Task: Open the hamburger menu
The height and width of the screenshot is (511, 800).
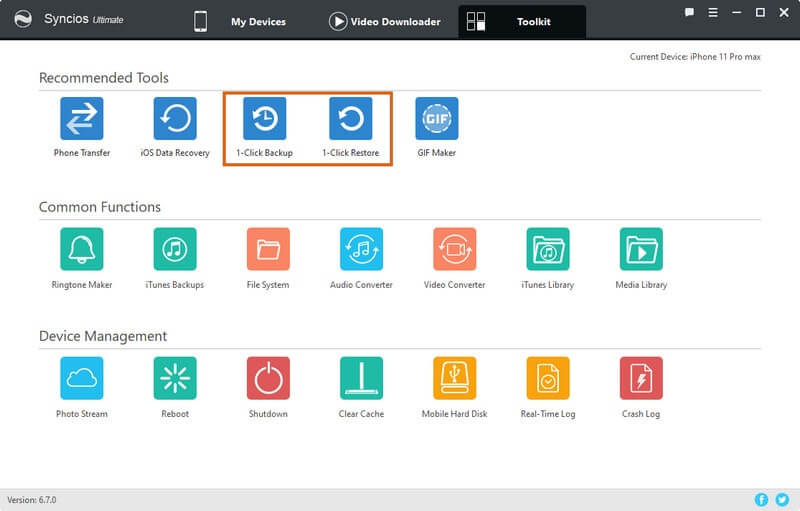Action: point(713,12)
